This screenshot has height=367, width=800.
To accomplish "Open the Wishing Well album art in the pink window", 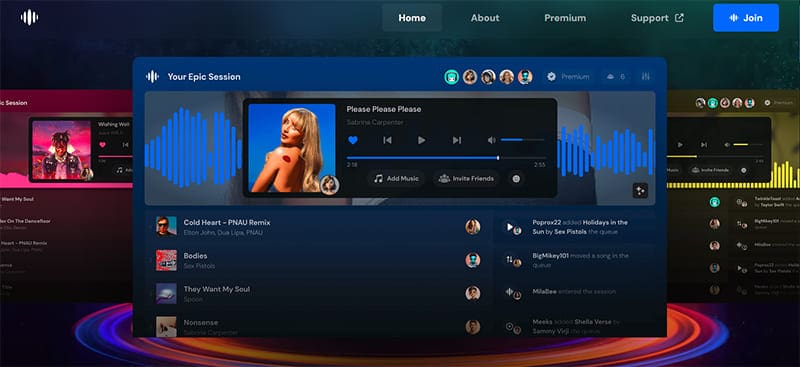I will click(x=62, y=150).
